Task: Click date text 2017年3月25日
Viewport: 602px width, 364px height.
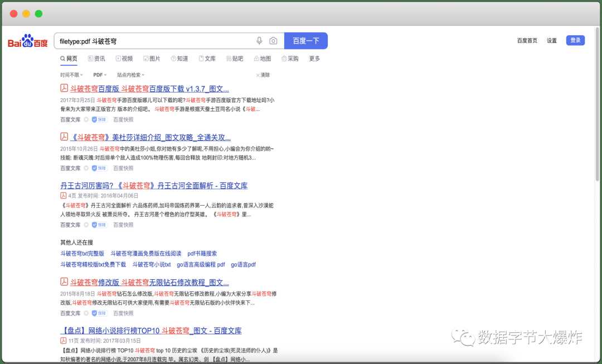Action: point(77,100)
